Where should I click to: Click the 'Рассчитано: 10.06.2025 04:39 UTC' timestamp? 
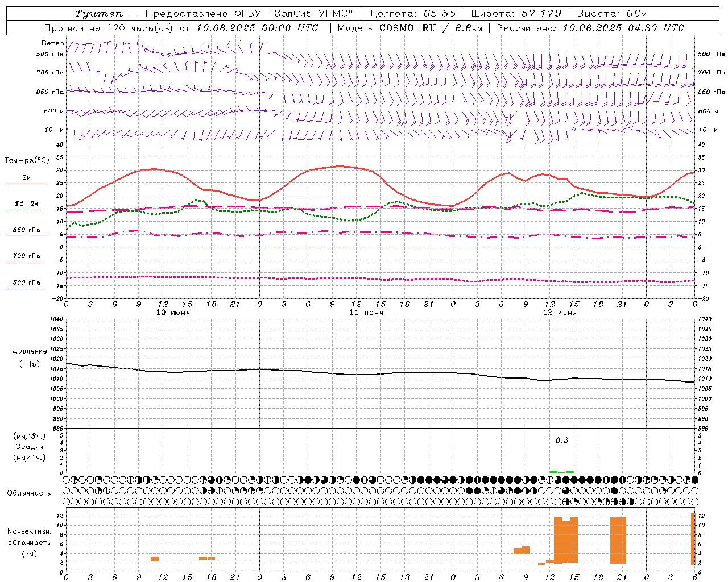click(x=590, y=28)
